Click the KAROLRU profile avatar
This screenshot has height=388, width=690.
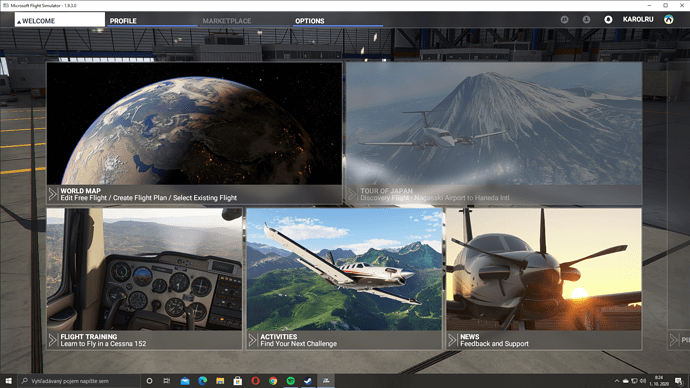pos(668,19)
